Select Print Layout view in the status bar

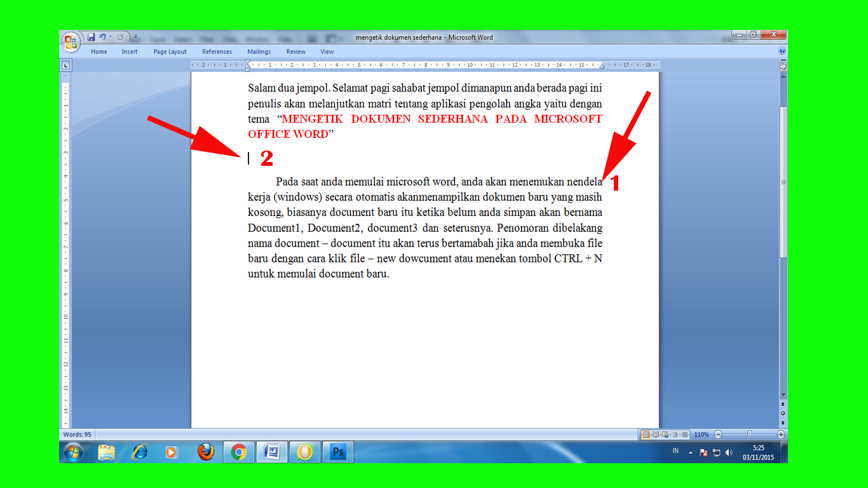coord(646,434)
